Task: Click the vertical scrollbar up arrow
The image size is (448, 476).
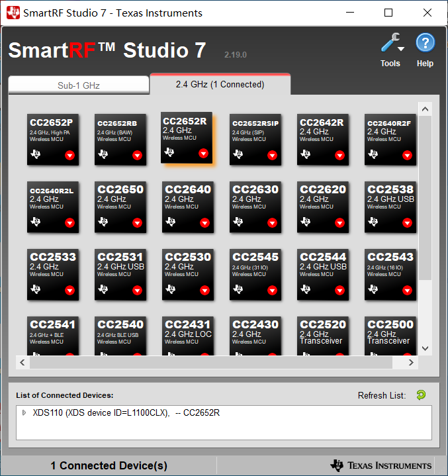Action: (x=426, y=109)
